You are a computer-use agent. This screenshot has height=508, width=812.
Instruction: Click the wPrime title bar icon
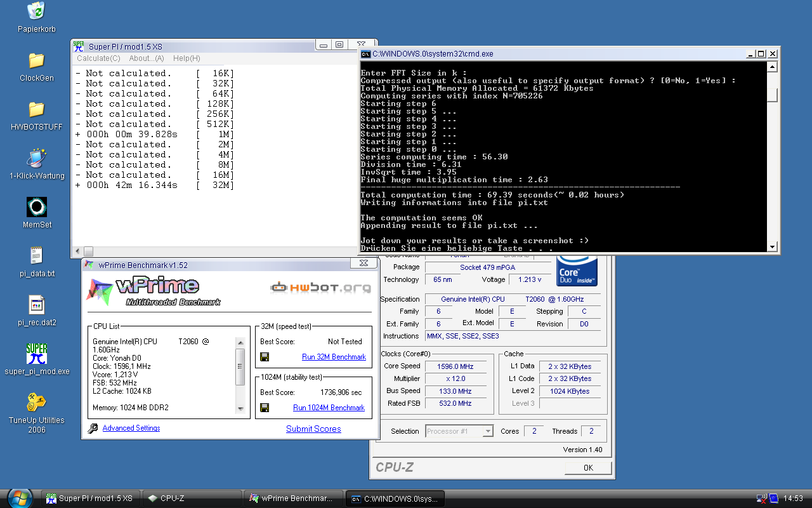[x=89, y=265]
